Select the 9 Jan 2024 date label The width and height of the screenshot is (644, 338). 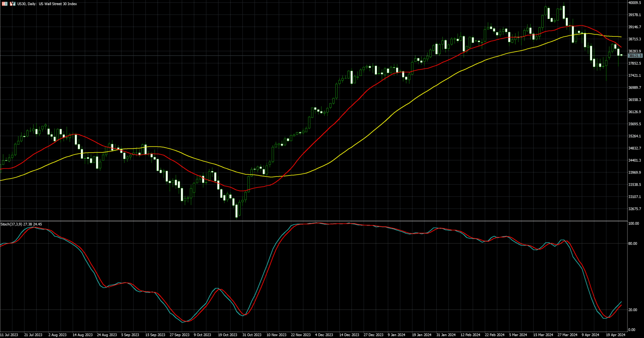click(396, 335)
